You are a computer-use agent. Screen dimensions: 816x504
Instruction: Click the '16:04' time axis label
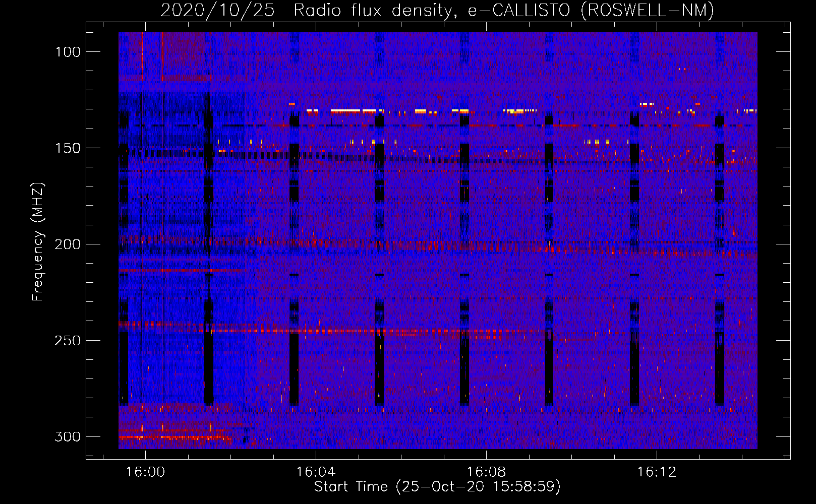point(316,472)
